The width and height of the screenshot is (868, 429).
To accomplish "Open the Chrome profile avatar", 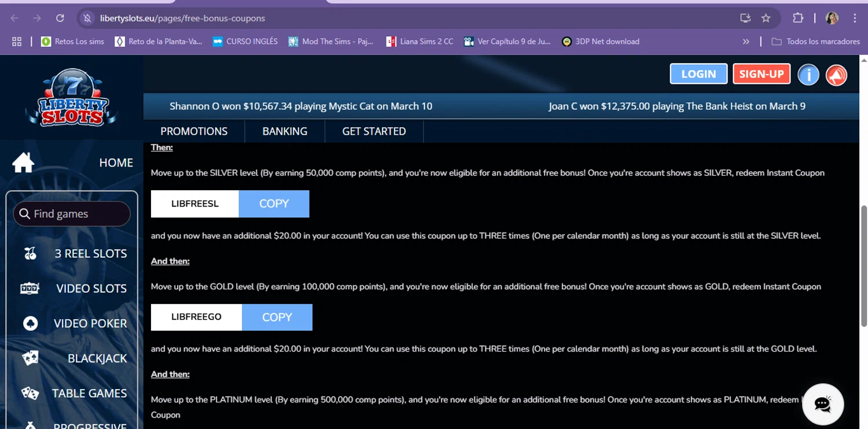I will (x=832, y=18).
